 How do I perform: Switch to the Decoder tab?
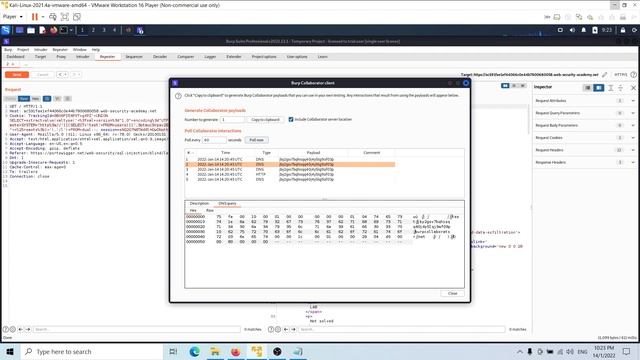[160, 57]
